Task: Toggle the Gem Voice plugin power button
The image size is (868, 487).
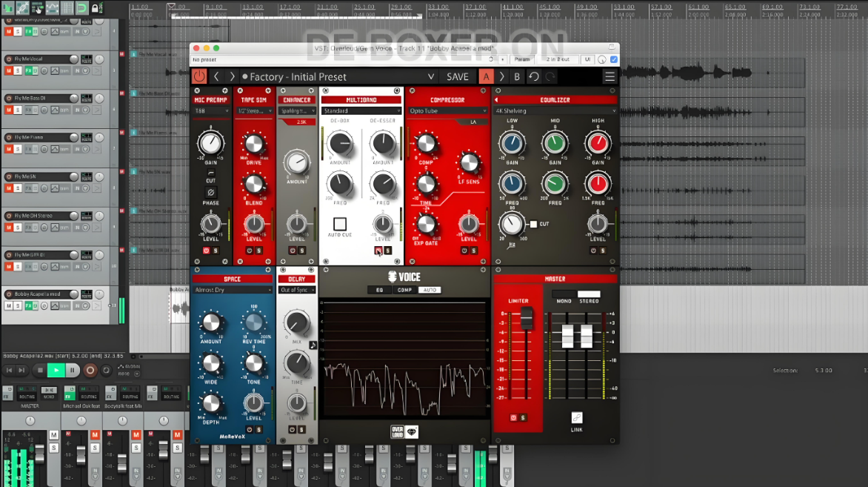Action: tap(198, 76)
